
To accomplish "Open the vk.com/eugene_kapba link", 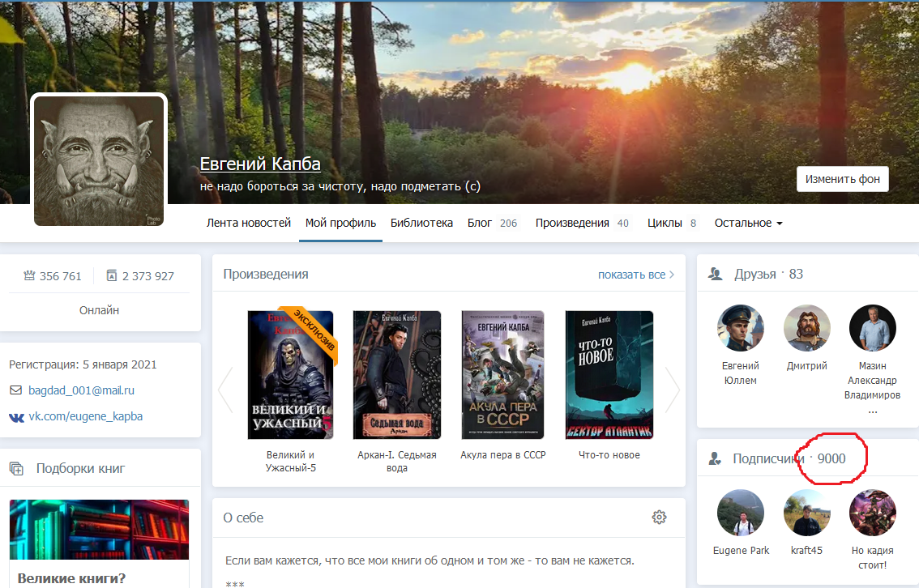I will click(x=85, y=417).
